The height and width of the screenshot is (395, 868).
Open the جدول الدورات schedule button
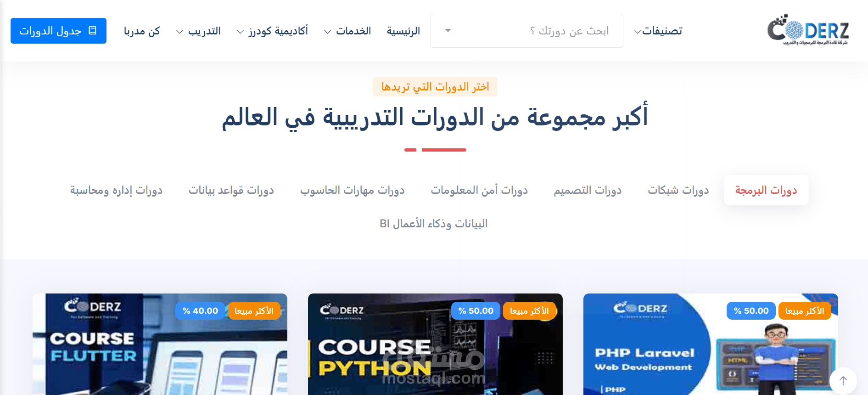pos(58,31)
